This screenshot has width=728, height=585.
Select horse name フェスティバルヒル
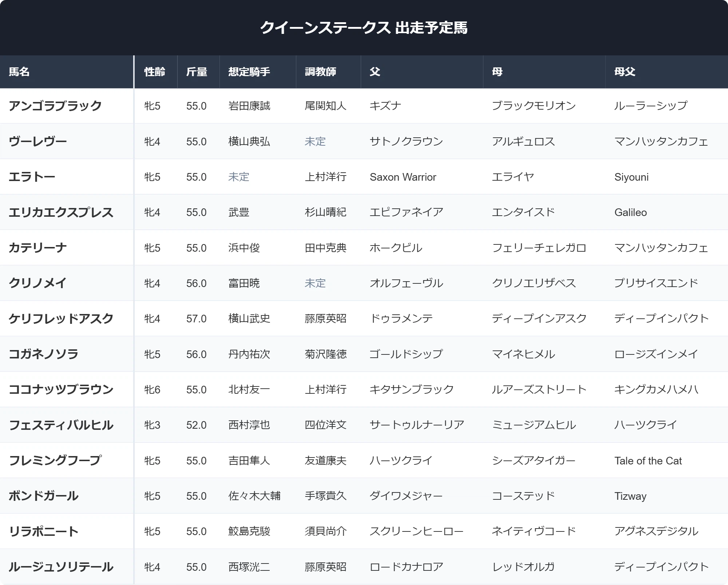click(x=61, y=425)
